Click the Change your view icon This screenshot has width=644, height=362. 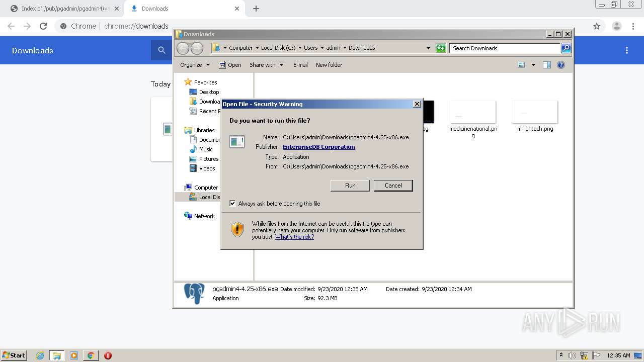521,65
